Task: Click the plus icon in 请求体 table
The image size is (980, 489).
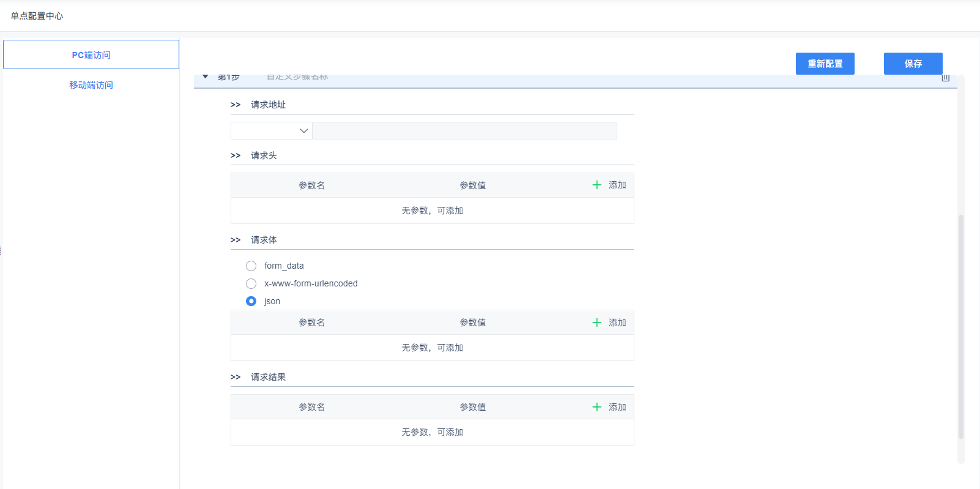Action: pyautogui.click(x=597, y=323)
